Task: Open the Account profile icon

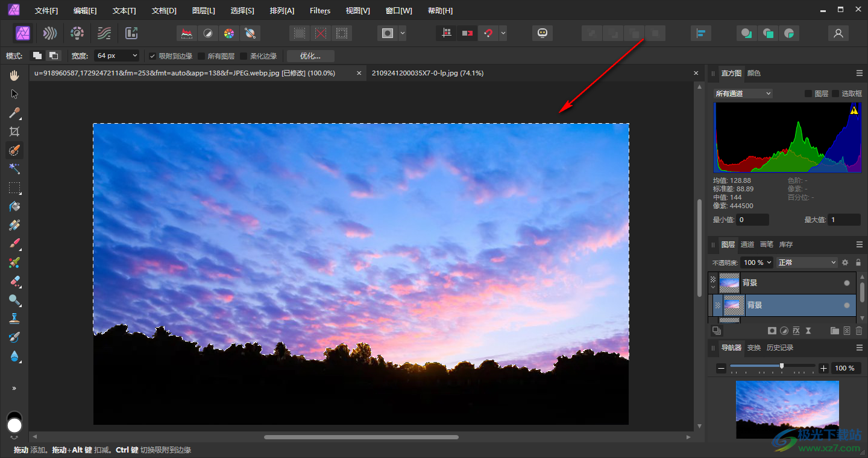Action: pos(838,33)
